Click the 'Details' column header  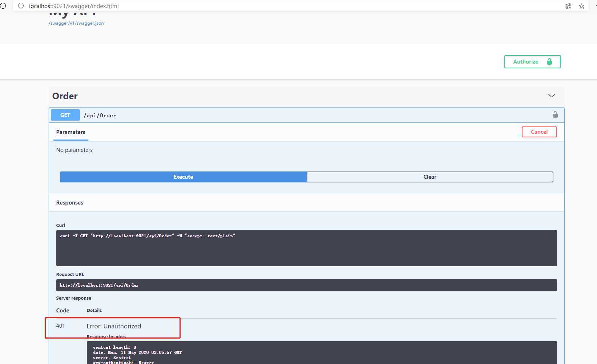tap(94, 311)
